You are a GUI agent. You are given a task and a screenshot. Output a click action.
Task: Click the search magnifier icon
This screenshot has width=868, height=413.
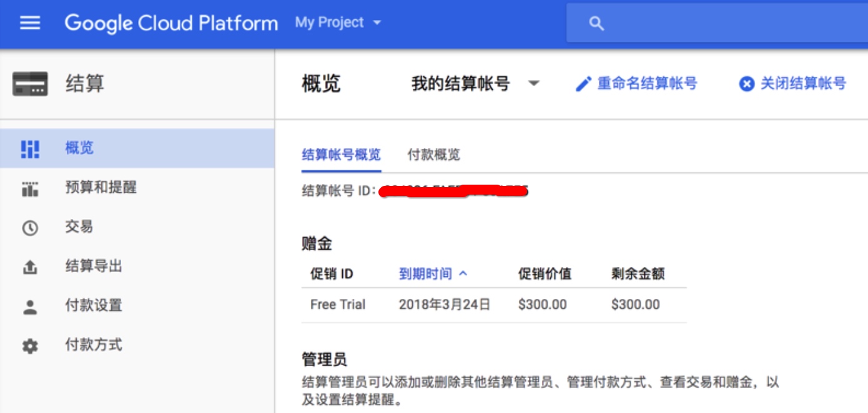[596, 24]
